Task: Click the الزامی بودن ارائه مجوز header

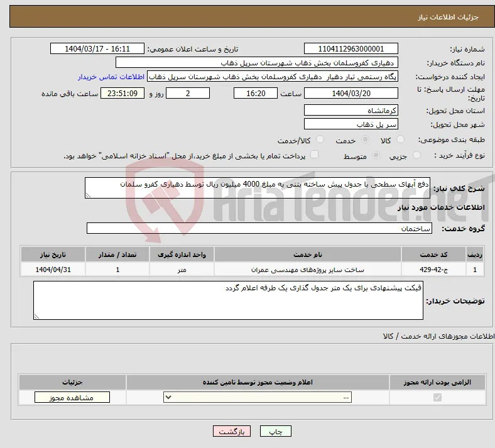Action: point(437,382)
